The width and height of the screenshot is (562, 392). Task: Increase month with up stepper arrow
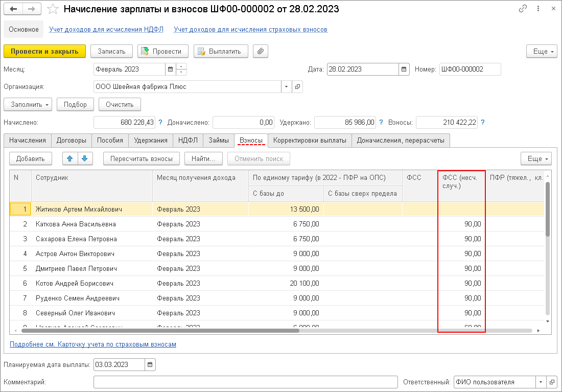coord(181,66)
